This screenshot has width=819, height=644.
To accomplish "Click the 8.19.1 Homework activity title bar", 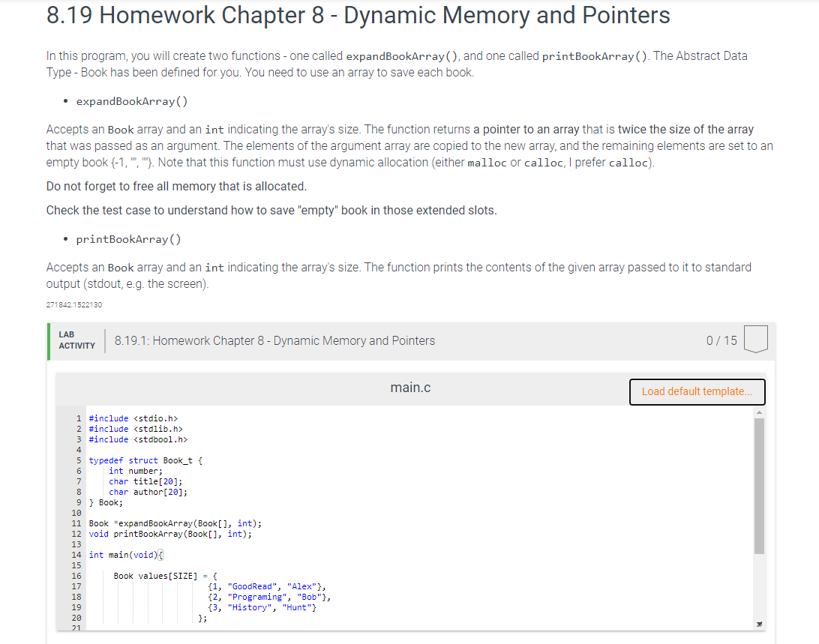I will (x=274, y=340).
